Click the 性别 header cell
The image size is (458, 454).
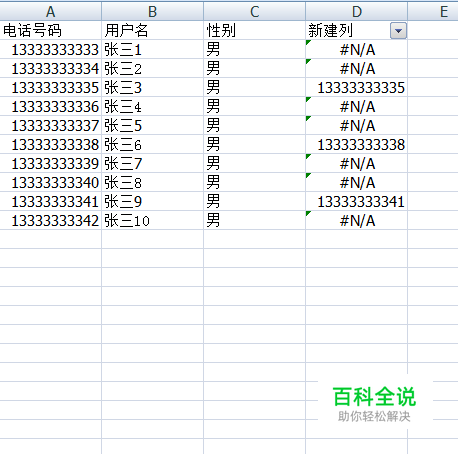pos(255,31)
